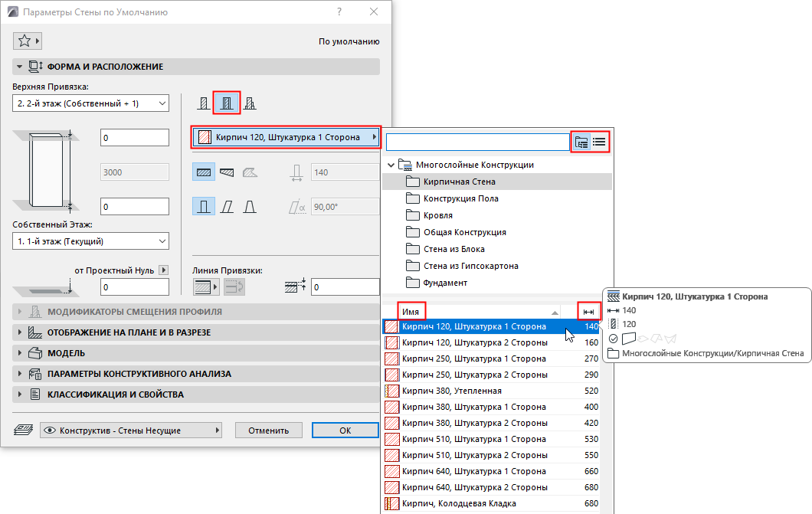Click the flip wall on reference line icon
The image size is (812, 514).
click(234, 286)
